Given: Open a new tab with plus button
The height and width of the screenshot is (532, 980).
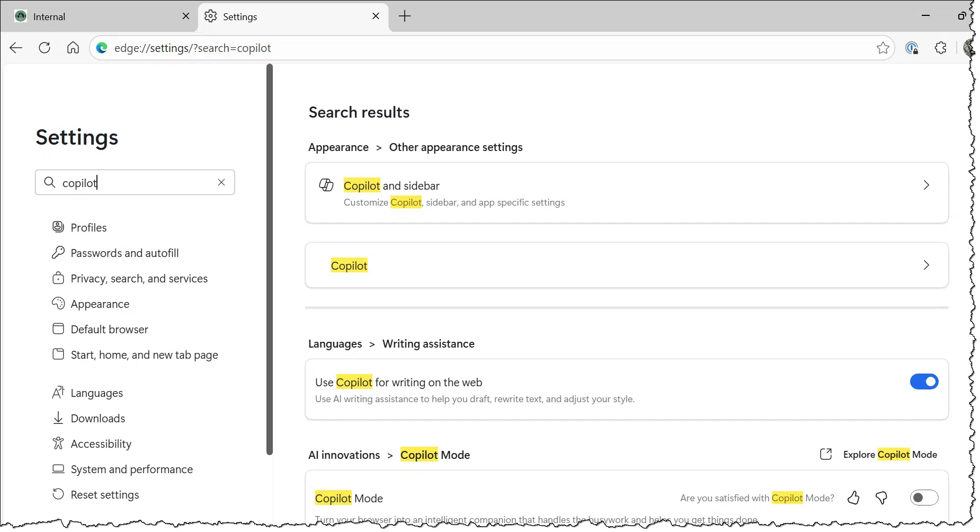Looking at the screenshot, I should coord(405,16).
